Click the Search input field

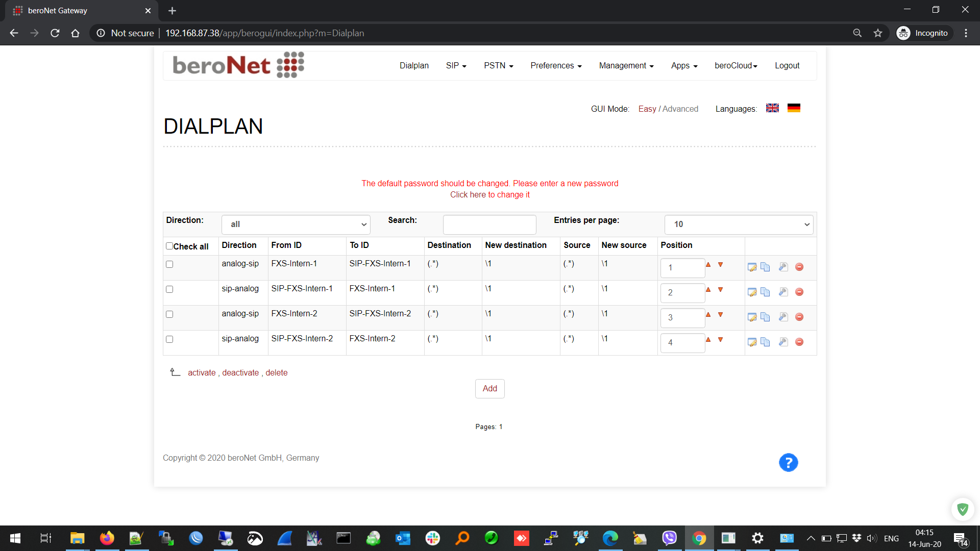(489, 224)
